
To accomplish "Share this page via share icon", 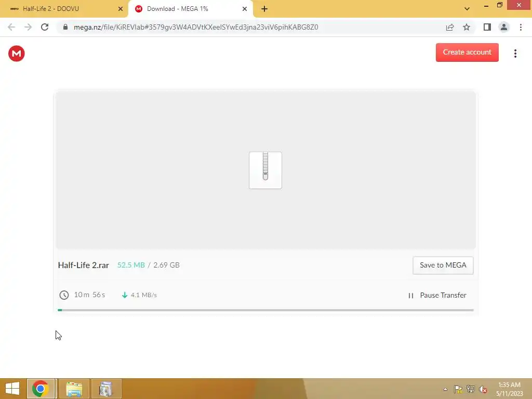I will [450, 27].
